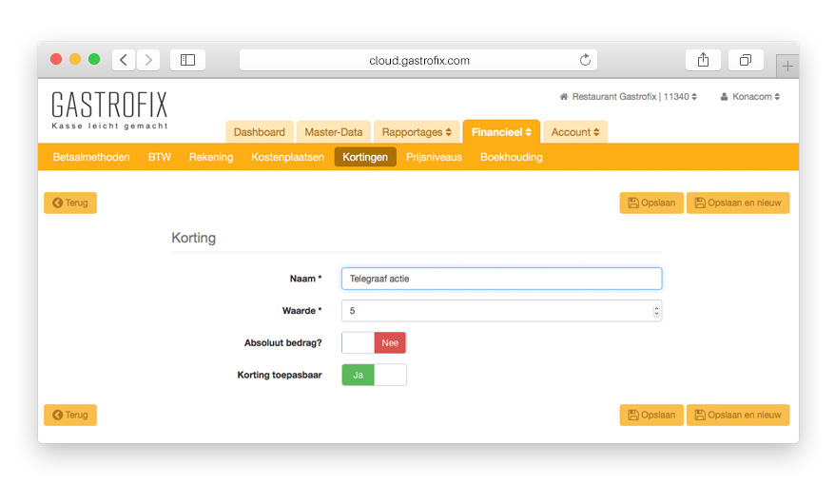Click the Safari back arrow
835x504 pixels.
pos(124,60)
